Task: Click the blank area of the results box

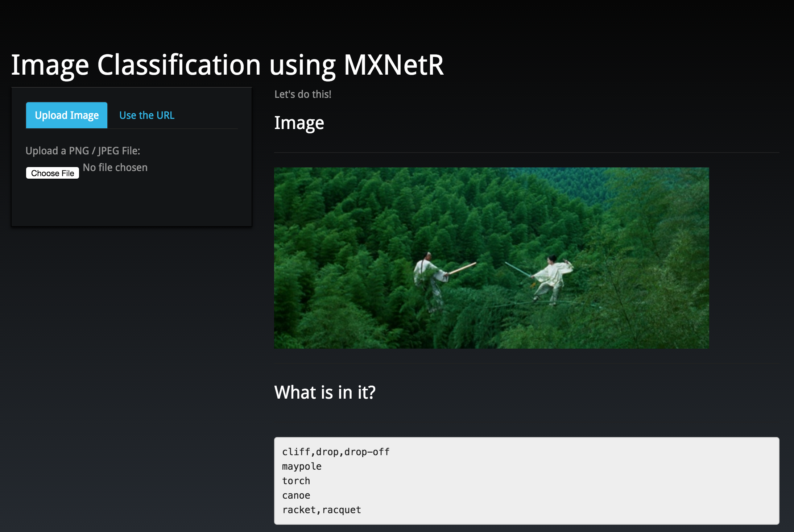Action: pos(580,482)
